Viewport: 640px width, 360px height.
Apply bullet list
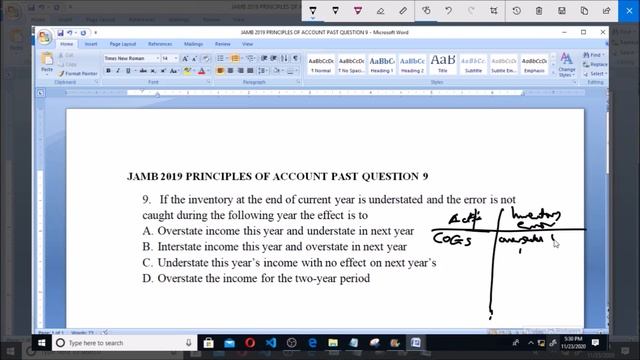tap(220, 58)
